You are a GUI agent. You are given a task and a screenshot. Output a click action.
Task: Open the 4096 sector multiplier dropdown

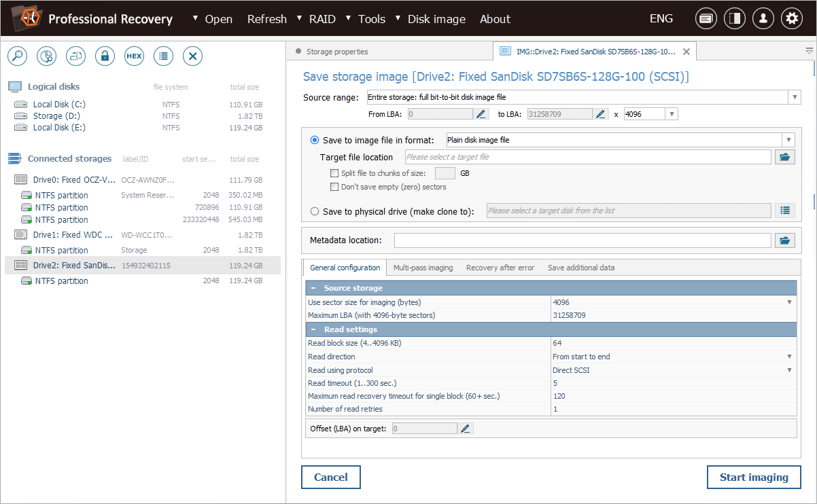[x=672, y=114]
